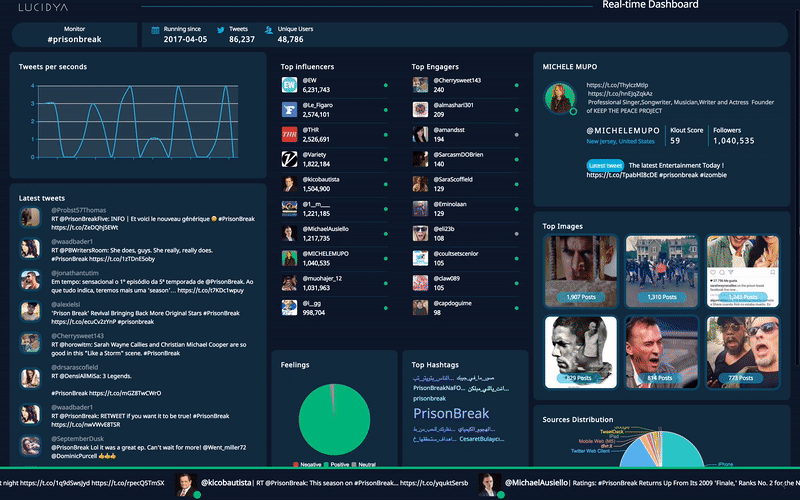Open @Le_Figaro influencer avatar

point(289,110)
